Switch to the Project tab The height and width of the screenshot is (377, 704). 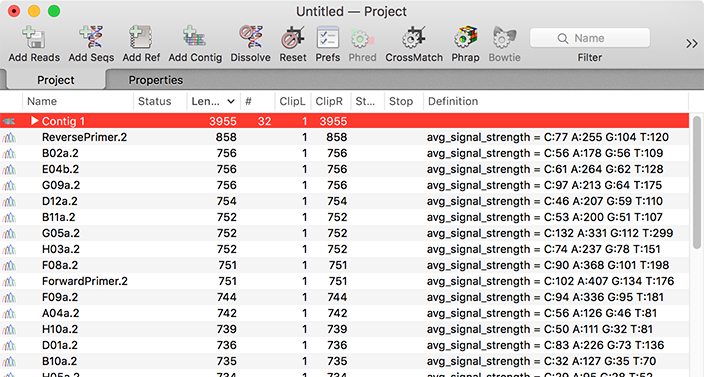56,80
